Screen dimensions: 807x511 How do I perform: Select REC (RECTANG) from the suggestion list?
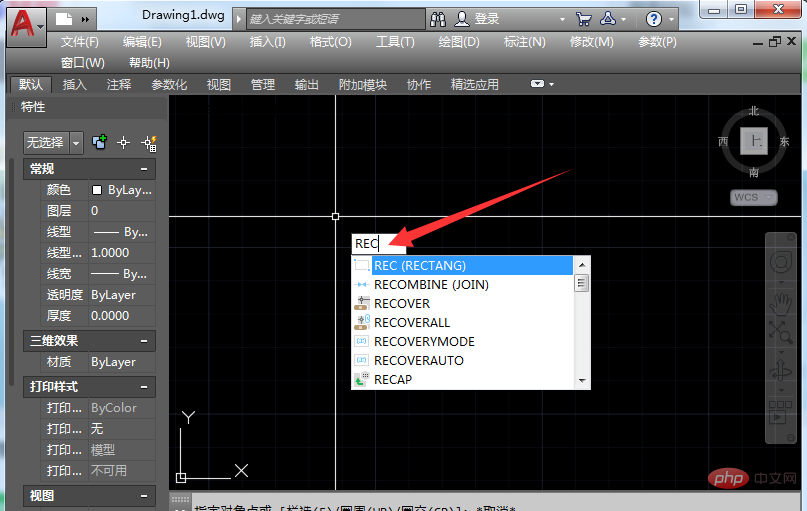(x=463, y=266)
